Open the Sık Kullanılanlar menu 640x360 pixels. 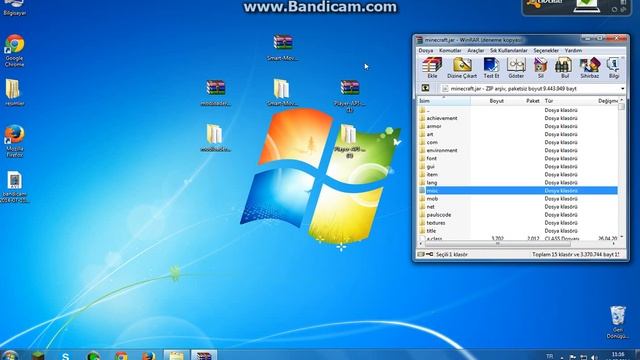(509, 51)
